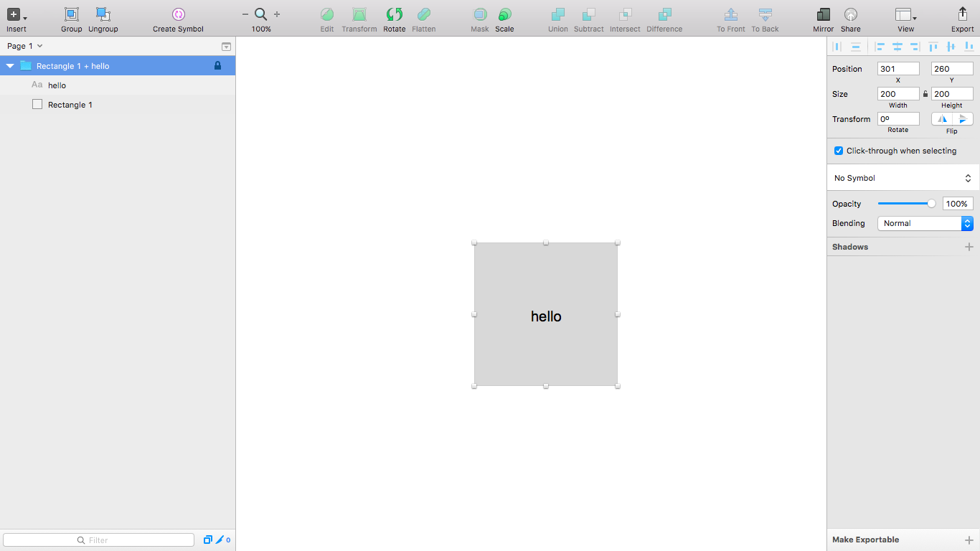This screenshot has height=551, width=980.
Task: Click the Group toolbar icon
Action: [71, 14]
